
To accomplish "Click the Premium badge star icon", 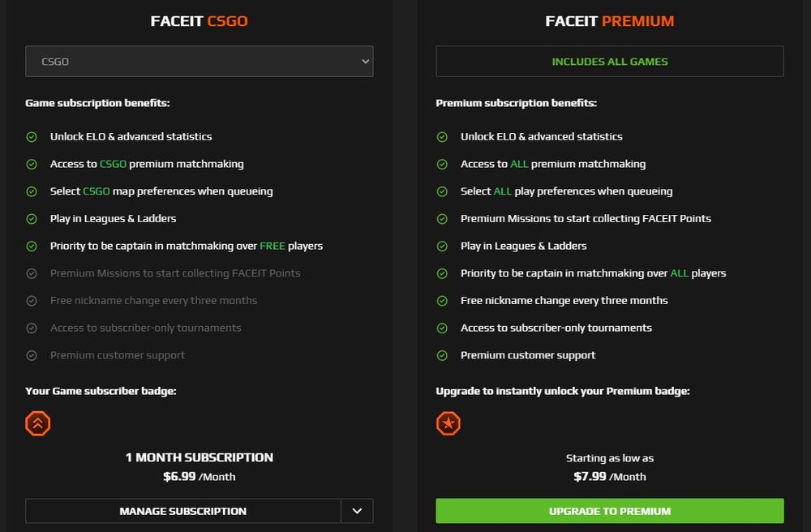I will (x=448, y=423).
